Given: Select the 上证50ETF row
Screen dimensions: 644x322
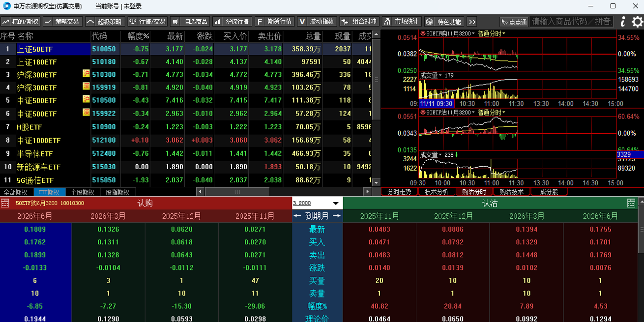Looking at the screenshot, I should click(35, 49).
